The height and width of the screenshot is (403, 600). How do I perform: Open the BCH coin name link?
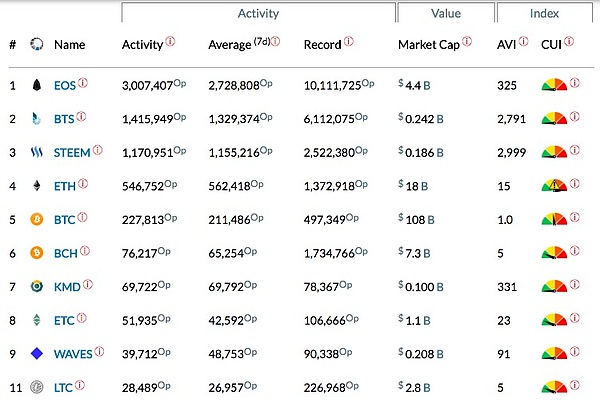pyautogui.click(x=64, y=252)
